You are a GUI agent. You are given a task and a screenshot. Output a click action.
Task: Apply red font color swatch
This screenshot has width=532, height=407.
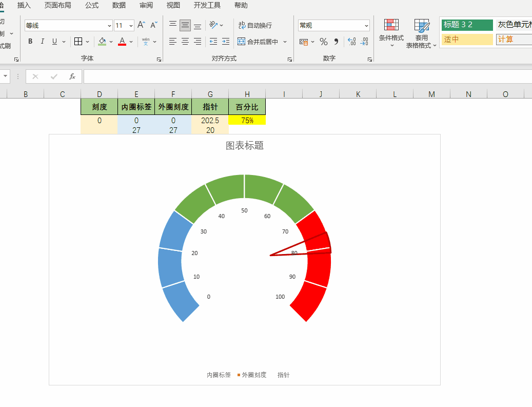click(x=122, y=42)
